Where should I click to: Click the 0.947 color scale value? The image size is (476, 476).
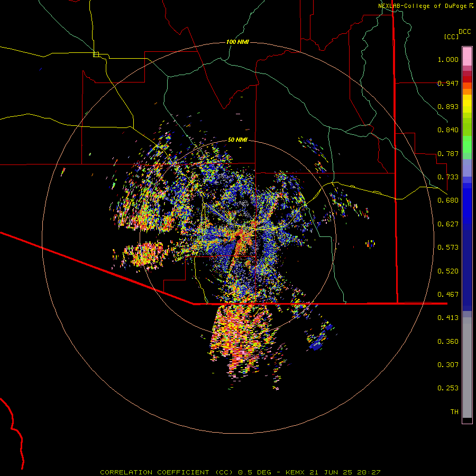pos(448,83)
